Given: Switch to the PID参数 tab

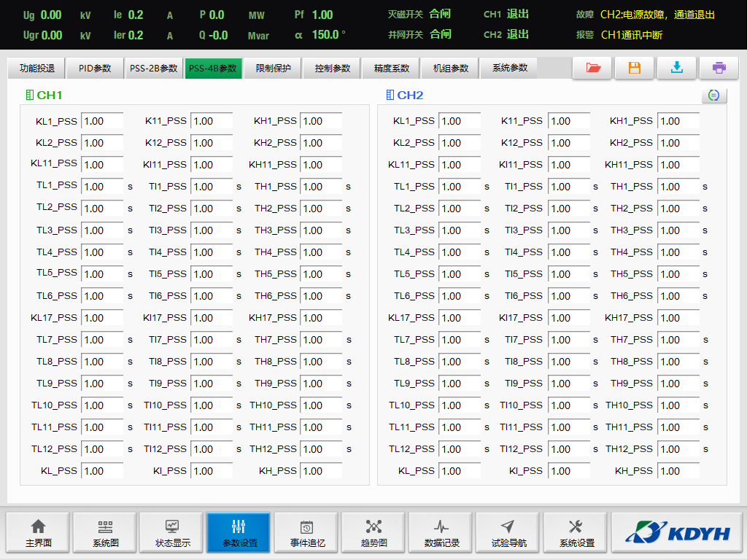Looking at the screenshot, I should click(94, 69).
